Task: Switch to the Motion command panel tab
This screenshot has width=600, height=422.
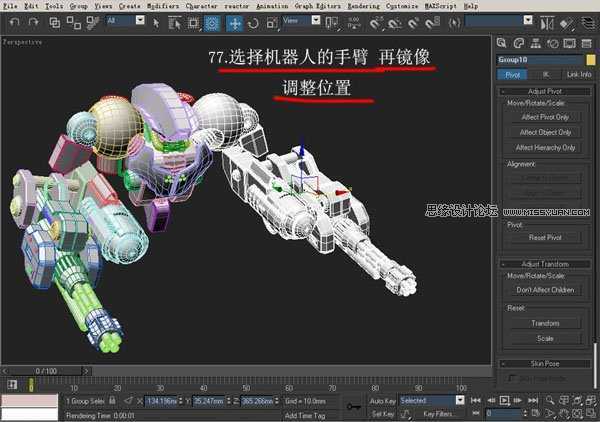Action: 553,43
